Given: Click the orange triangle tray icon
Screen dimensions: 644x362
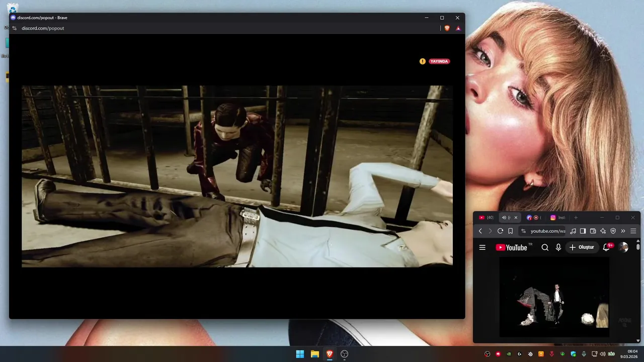Looking at the screenshot, I should [x=541, y=354].
